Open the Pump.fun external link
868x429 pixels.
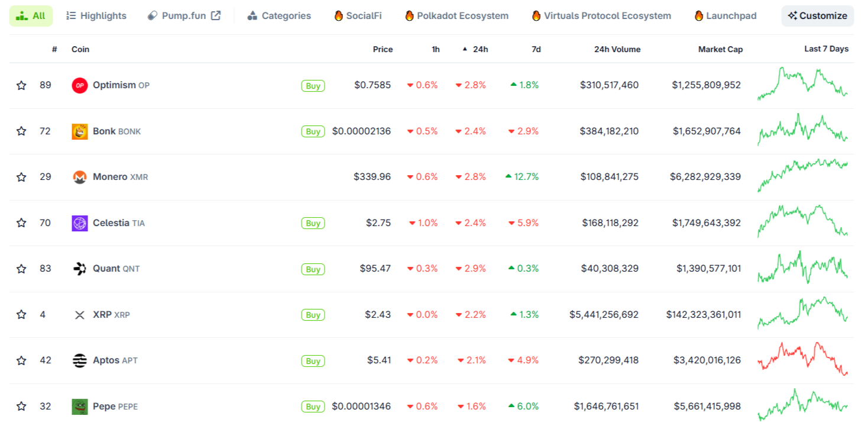point(184,16)
